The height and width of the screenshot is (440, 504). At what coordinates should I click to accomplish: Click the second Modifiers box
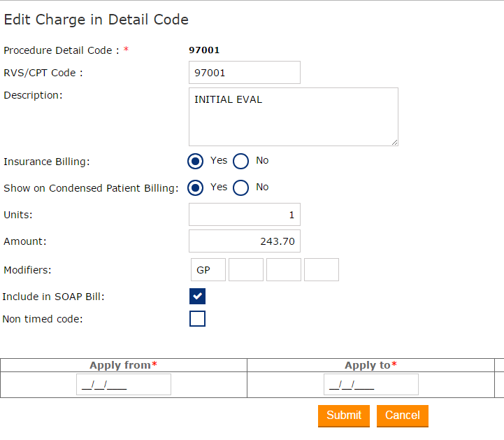(246, 269)
